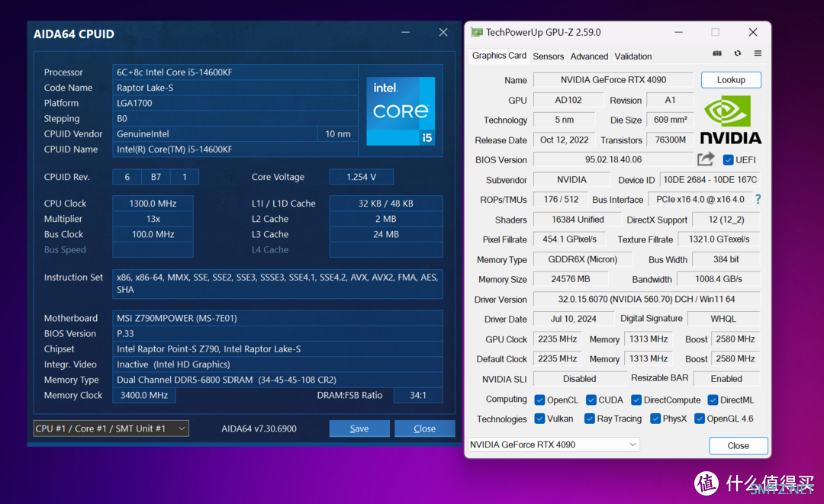Click the Memory Size value 24576 MB
Screen dimensions: 824x504
click(x=570, y=279)
